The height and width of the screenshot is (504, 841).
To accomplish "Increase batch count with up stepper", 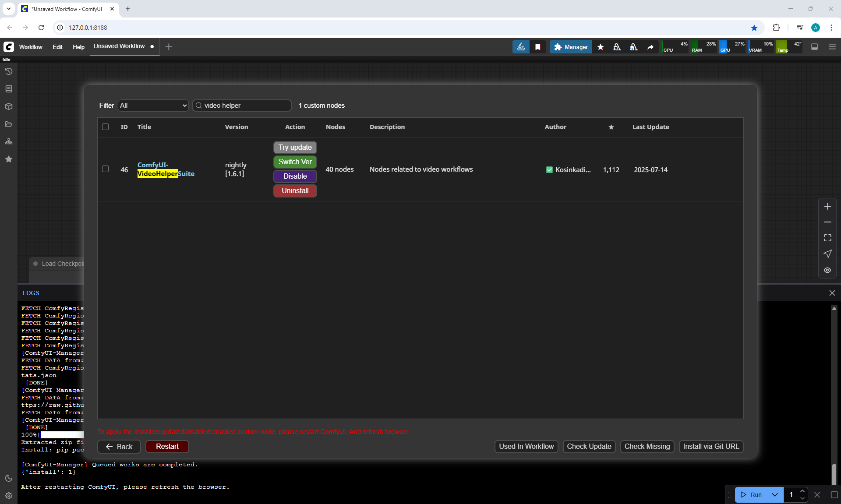I will (x=802, y=491).
